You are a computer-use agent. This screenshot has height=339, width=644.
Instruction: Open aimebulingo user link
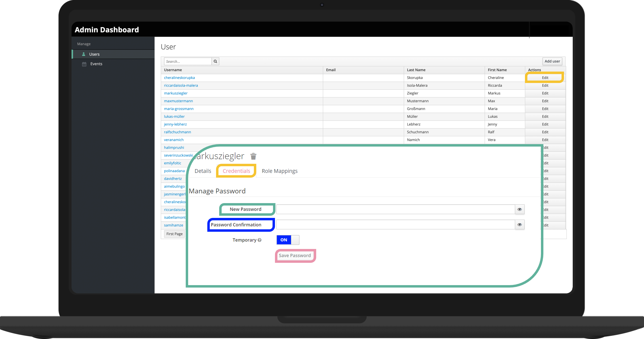(x=174, y=186)
